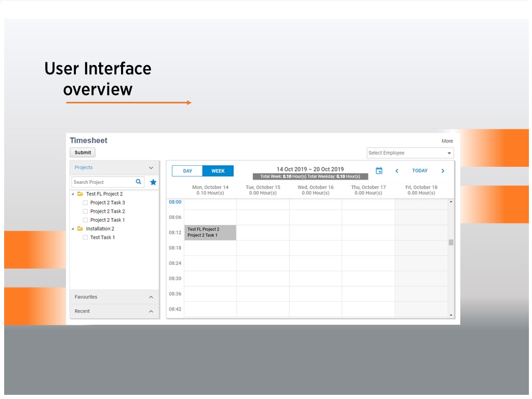Click the Test FL Project 2 folder icon
The image size is (532, 399).
[80, 194]
